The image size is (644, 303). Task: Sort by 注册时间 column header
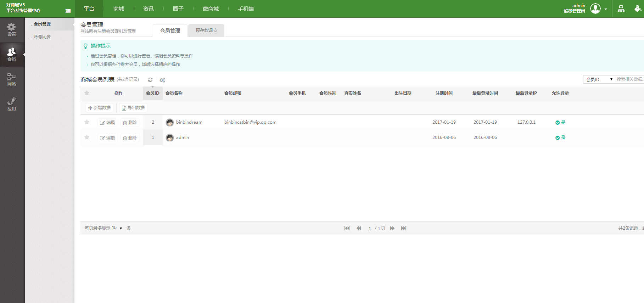[444, 93]
